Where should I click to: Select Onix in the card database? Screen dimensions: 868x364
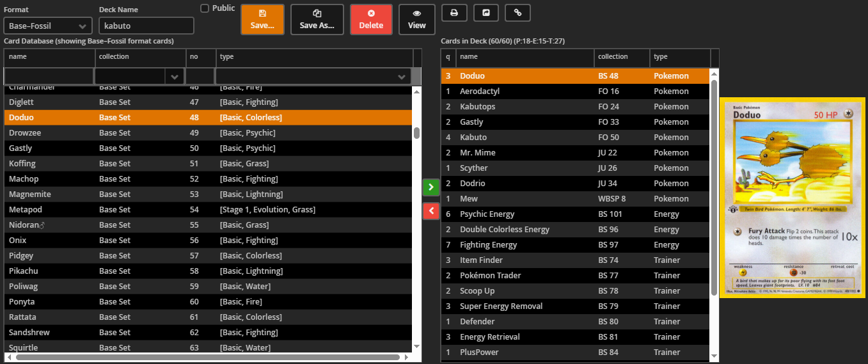[x=209, y=241]
